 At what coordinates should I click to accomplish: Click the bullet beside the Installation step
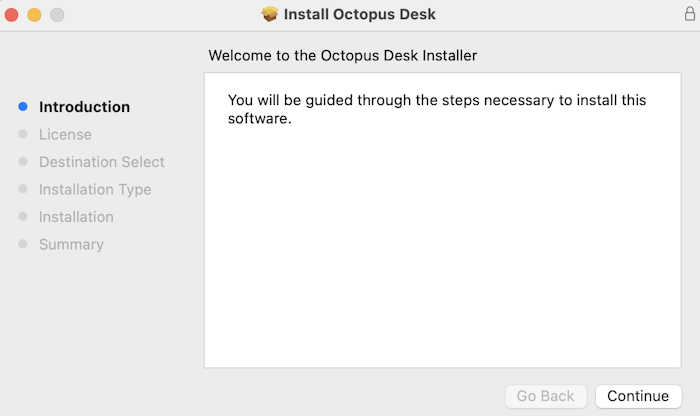coord(23,216)
